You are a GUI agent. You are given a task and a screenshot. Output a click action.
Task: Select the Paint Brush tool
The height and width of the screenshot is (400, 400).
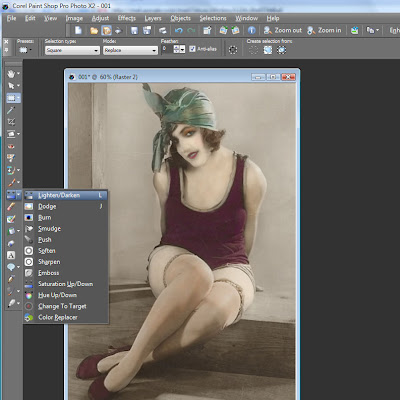tap(11, 182)
